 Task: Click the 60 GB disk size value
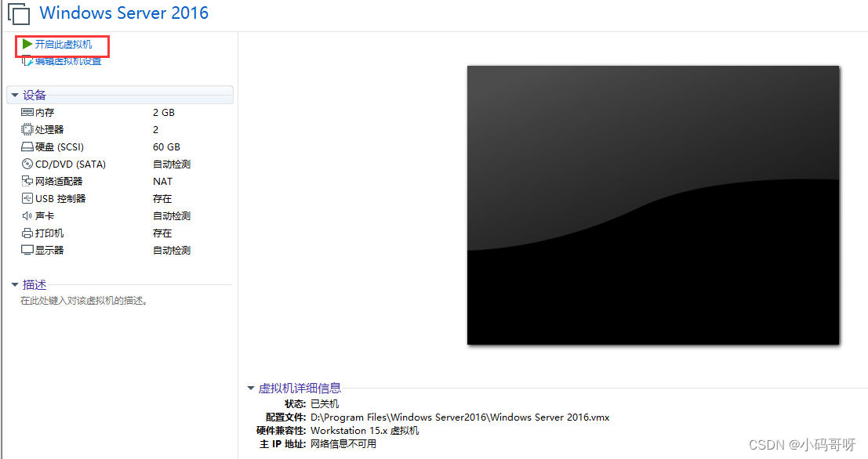(x=167, y=147)
